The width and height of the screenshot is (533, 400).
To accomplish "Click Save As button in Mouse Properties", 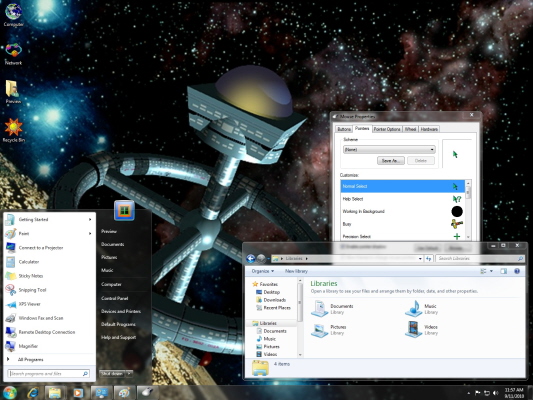I will click(x=391, y=161).
